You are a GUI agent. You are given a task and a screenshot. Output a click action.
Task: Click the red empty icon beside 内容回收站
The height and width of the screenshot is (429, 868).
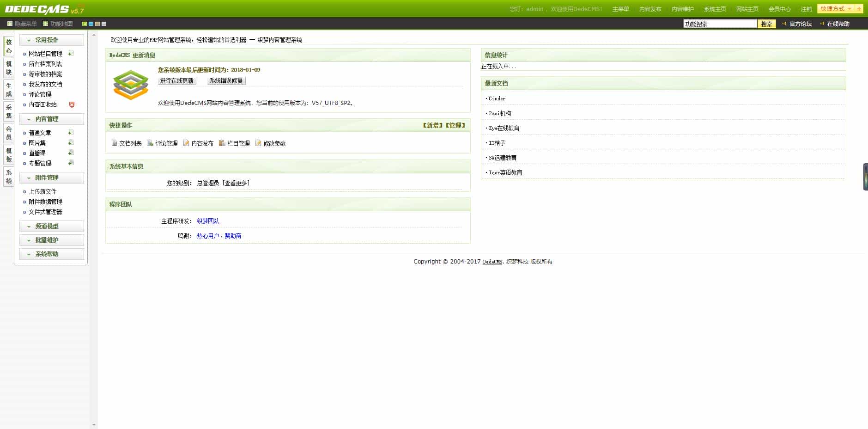(x=72, y=104)
